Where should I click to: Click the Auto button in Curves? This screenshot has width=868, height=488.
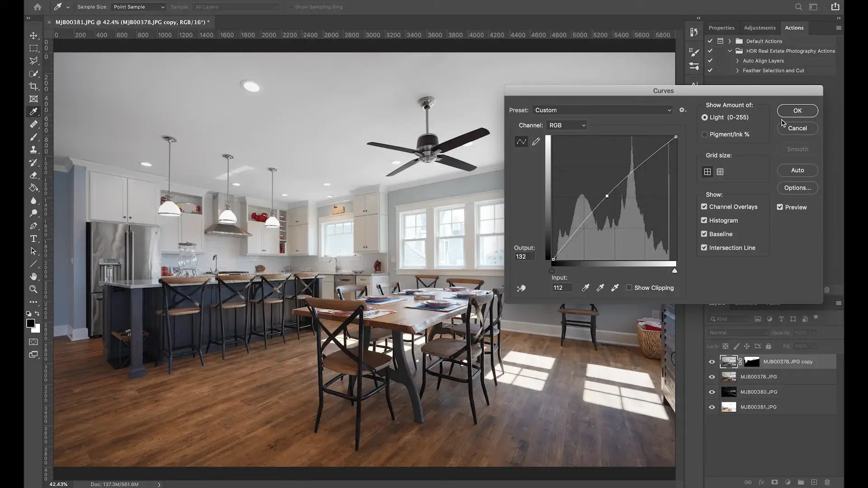tap(797, 170)
